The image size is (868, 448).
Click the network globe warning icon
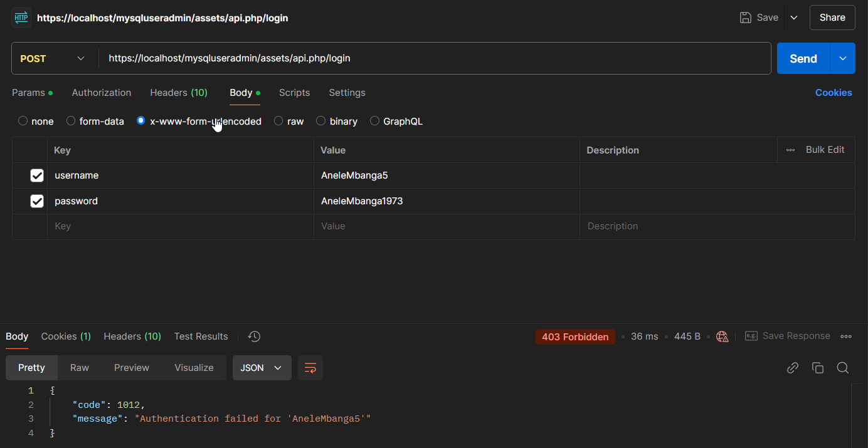[722, 336]
